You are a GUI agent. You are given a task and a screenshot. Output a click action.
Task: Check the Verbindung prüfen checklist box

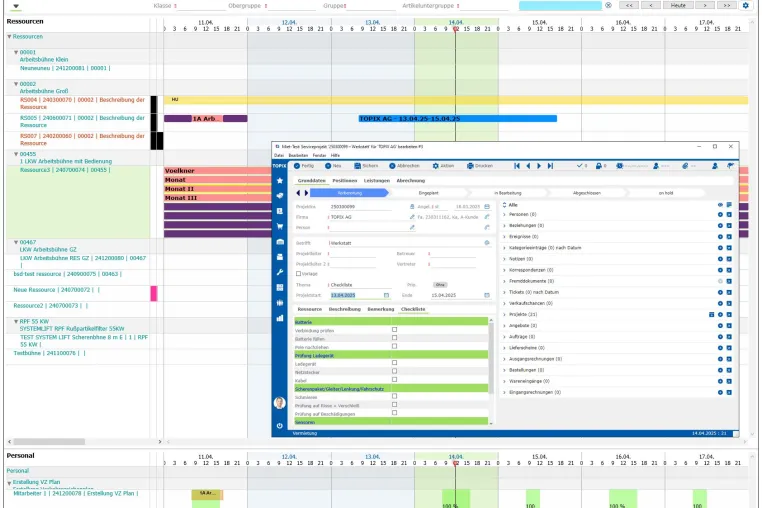click(x=394, y=330)
